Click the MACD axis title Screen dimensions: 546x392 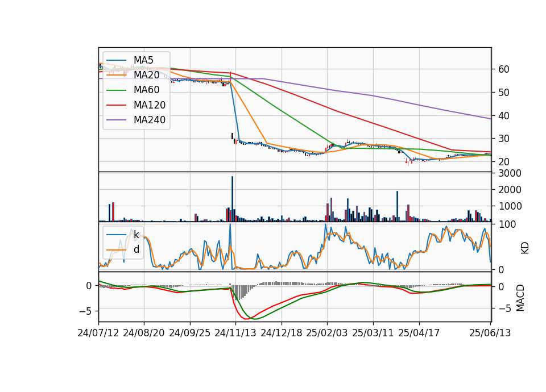coord(520,298)
